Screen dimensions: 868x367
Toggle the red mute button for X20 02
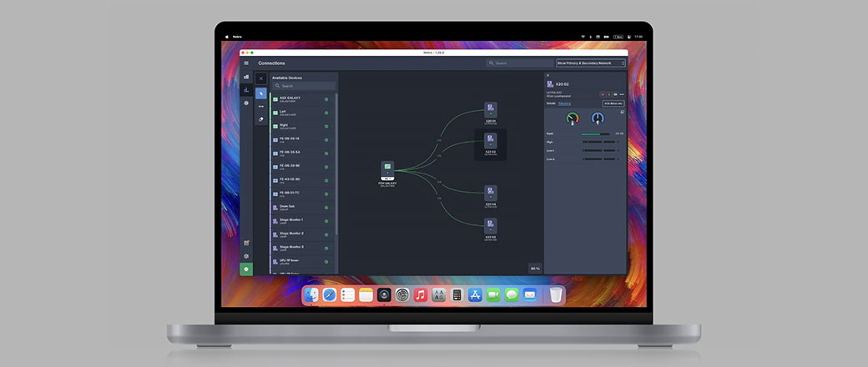(603, 94)
